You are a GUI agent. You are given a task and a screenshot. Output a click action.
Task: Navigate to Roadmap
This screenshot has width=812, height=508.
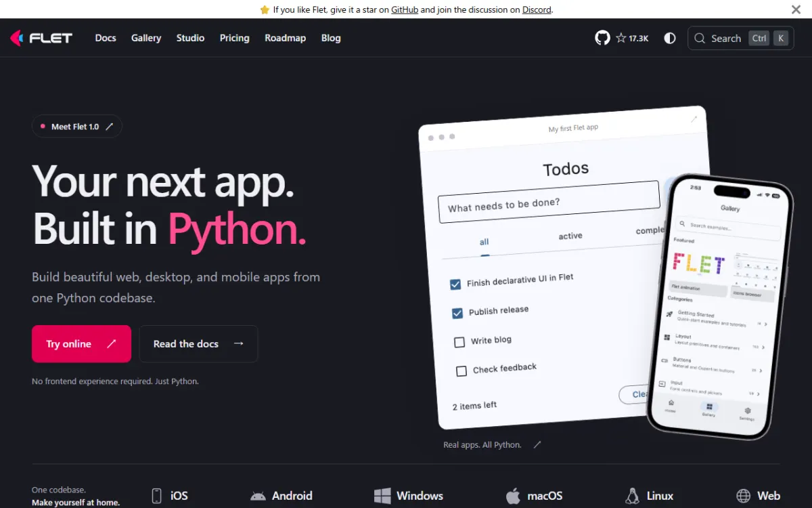pyautogui.click(x=285, y=38)
